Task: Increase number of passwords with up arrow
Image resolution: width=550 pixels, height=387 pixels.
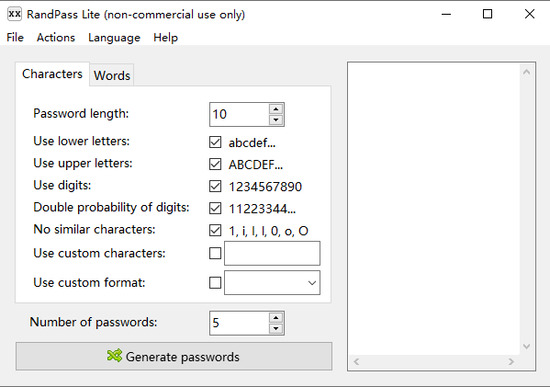Action: (276, 318)
